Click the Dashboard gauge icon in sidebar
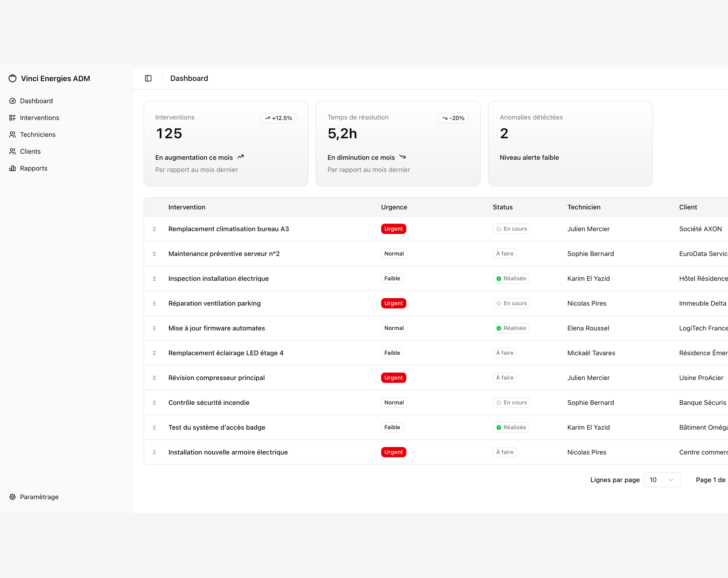The width and height of the screenshot is (728, 578). 12,101
